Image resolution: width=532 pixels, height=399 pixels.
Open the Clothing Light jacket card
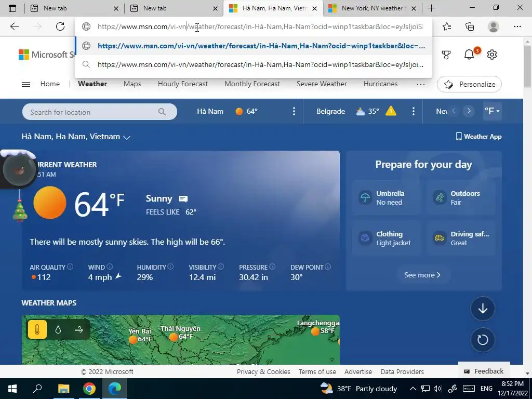tap(387, 238)
